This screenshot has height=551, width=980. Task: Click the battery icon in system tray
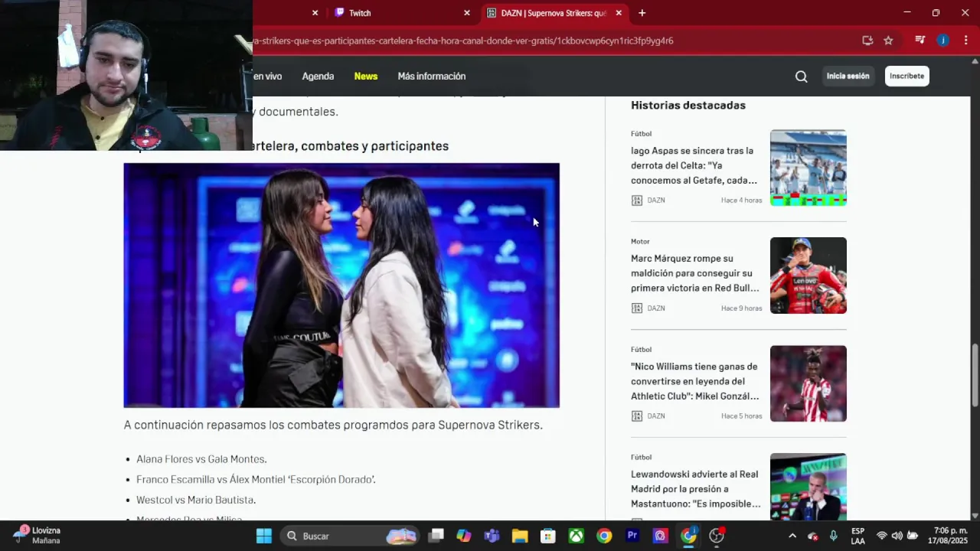[913, 536]
